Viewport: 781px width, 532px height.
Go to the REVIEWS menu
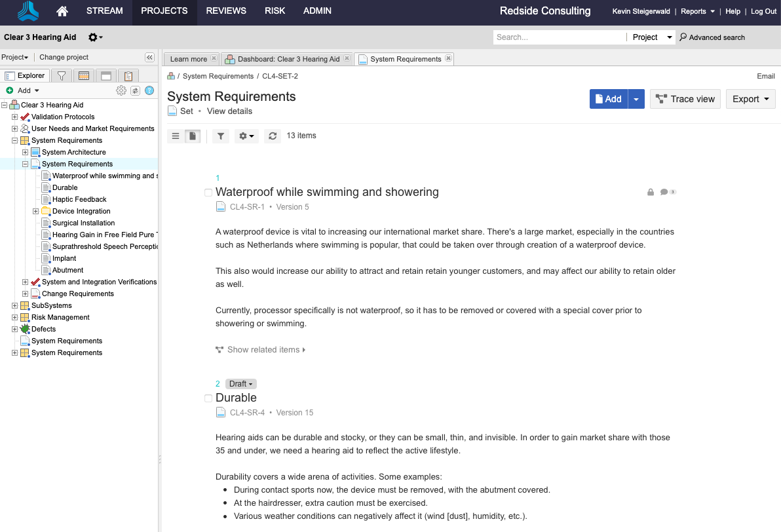[x=226, y=11]
